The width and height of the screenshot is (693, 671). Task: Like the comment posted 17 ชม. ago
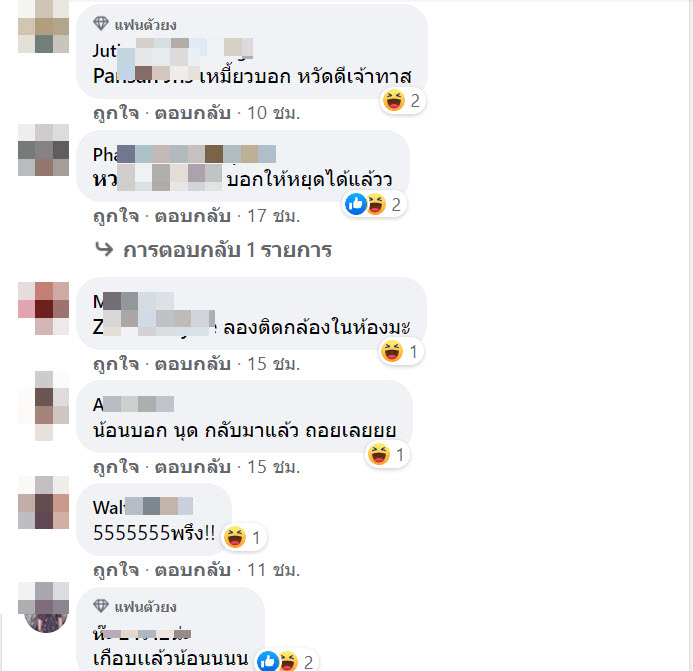pyautogui.click(x=116, y=216)
